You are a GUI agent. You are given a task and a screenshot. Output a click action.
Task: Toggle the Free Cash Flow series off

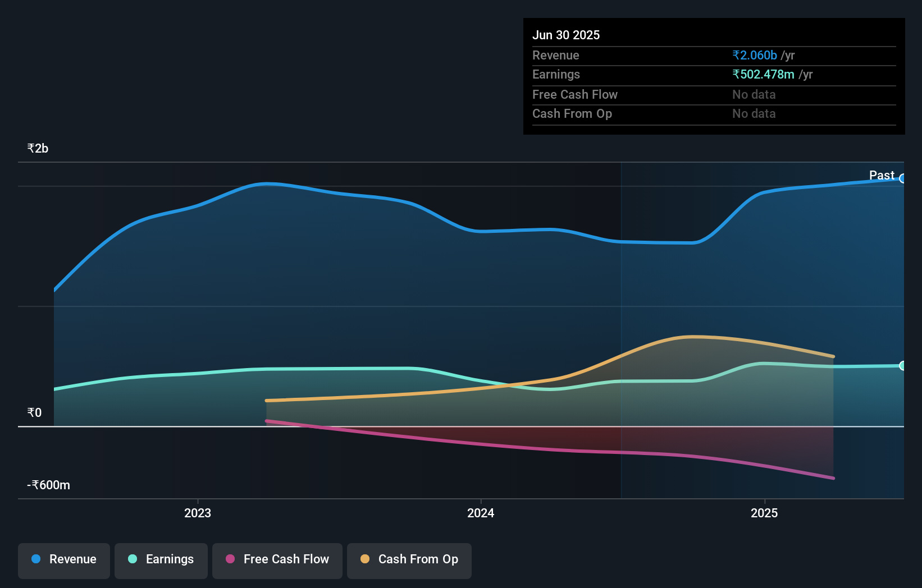tap(277, 559)
